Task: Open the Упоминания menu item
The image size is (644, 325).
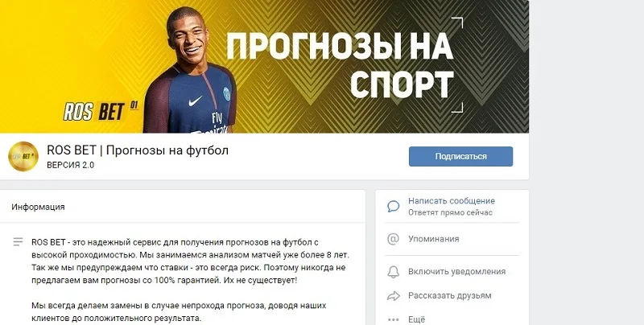Action: [433, 239]
